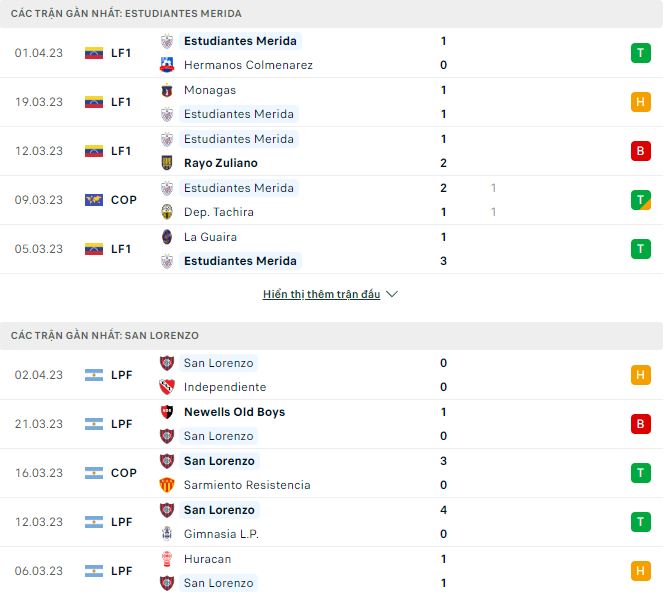
Task: Click the Monagas team crest icon
Action: pyautogui.click(x=167, y=90)
